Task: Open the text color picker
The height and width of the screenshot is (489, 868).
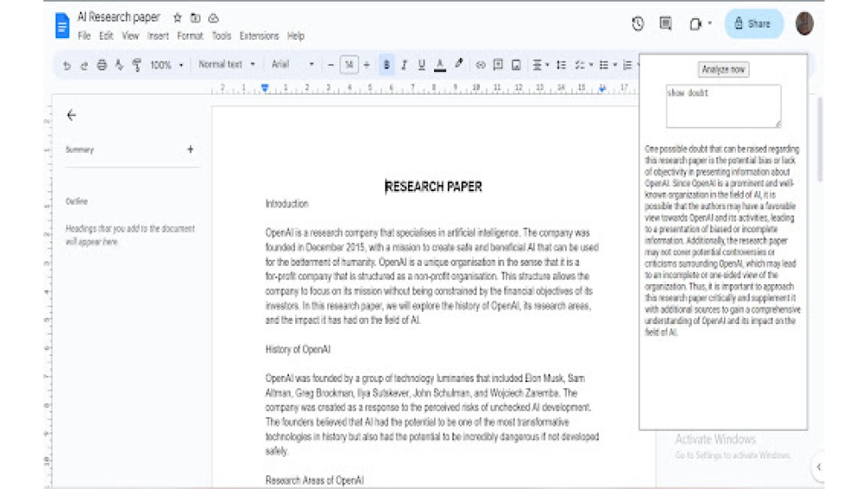Action: 439,65
